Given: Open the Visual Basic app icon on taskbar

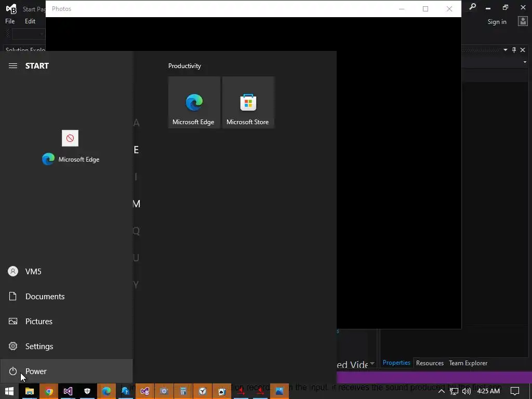Looking at the screenshot, I should (x=145, y=391).
